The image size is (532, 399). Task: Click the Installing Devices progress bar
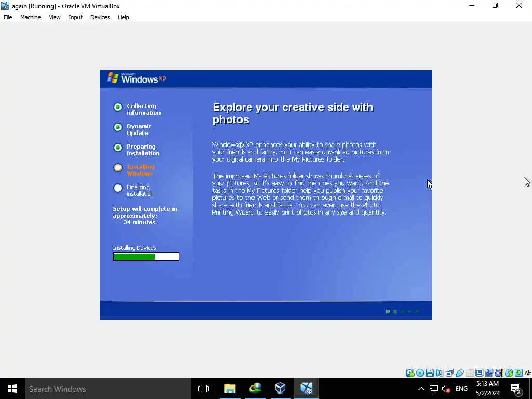point(146,257)
